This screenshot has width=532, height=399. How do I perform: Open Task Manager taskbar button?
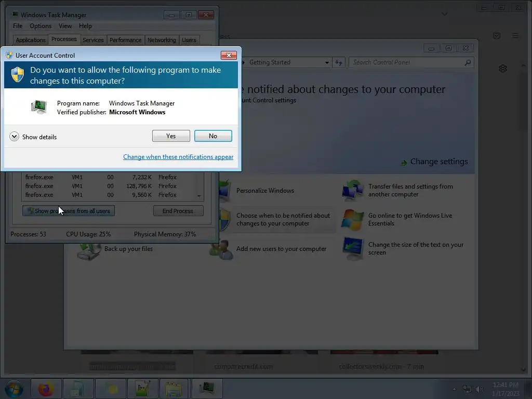coord(207,388)
